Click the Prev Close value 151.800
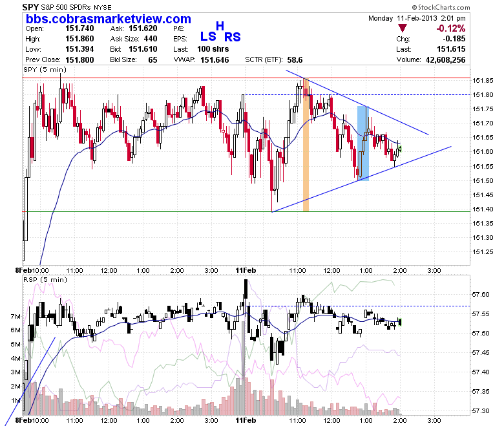The width and height of the screenshot is (504, 426). coord(79,60)
